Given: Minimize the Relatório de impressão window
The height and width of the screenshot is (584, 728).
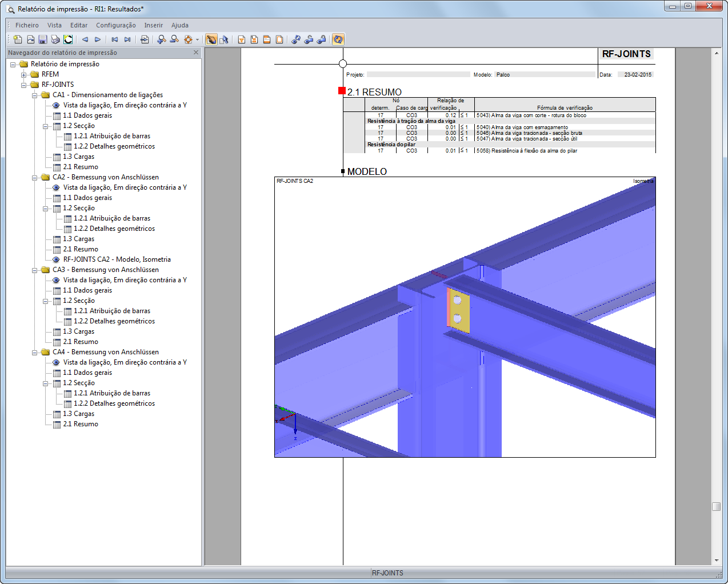Looking at the screenshot, I should pyautogui.click(x=673, y=6).
